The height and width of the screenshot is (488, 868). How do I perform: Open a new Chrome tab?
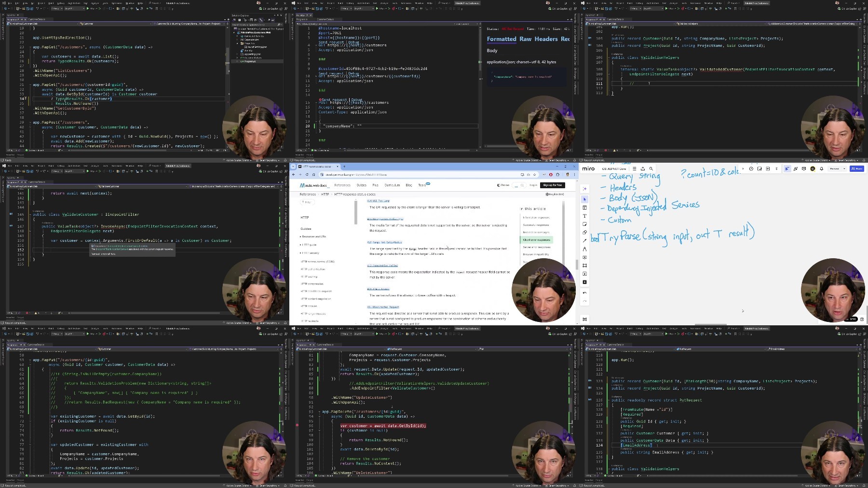coord(344,167)
